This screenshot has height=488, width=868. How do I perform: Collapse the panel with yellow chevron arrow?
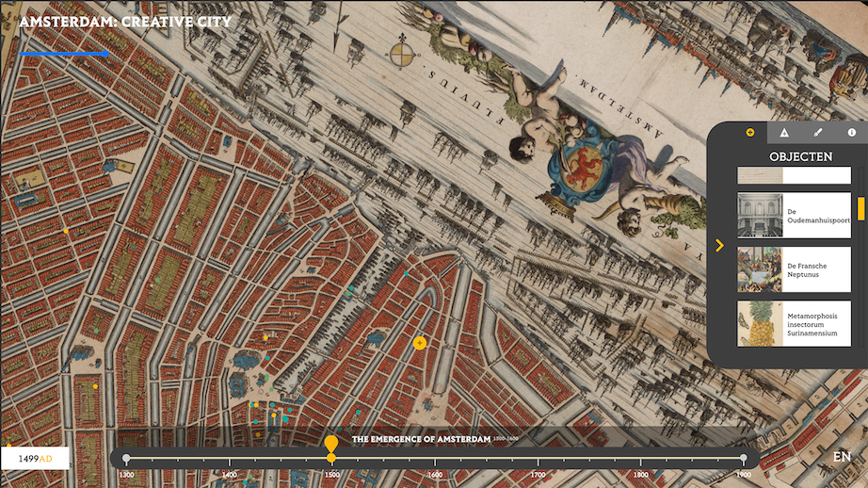(719, 246)
